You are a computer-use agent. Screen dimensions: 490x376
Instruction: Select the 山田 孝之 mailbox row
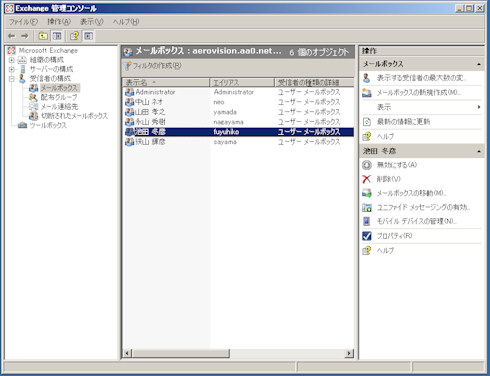(238, 112)
